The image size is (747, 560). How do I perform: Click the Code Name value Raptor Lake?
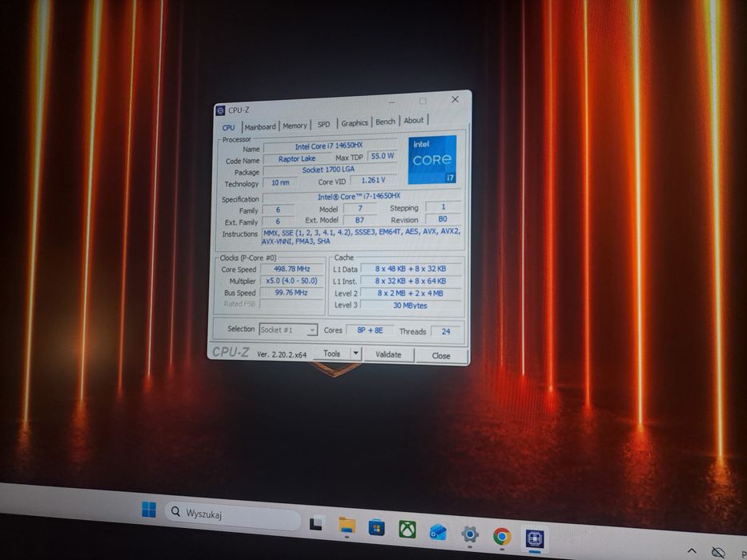coord(297,158)
